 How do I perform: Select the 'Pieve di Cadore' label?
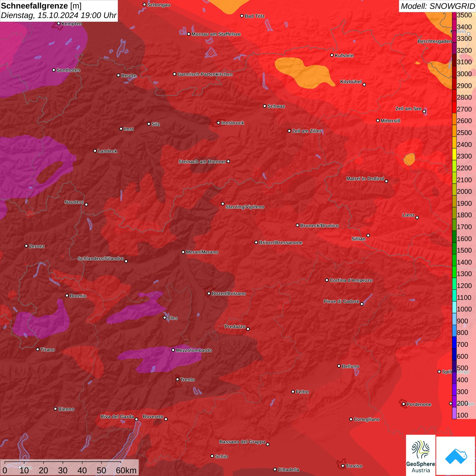(341, 301)
